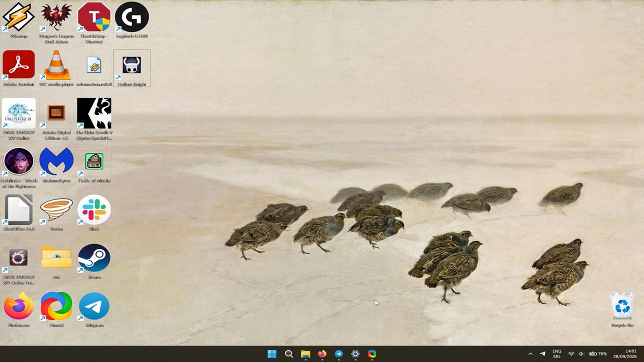The width and height of the screenshot is (644, 362).
Task: Open taskbar Search
Action: (289, 354)
